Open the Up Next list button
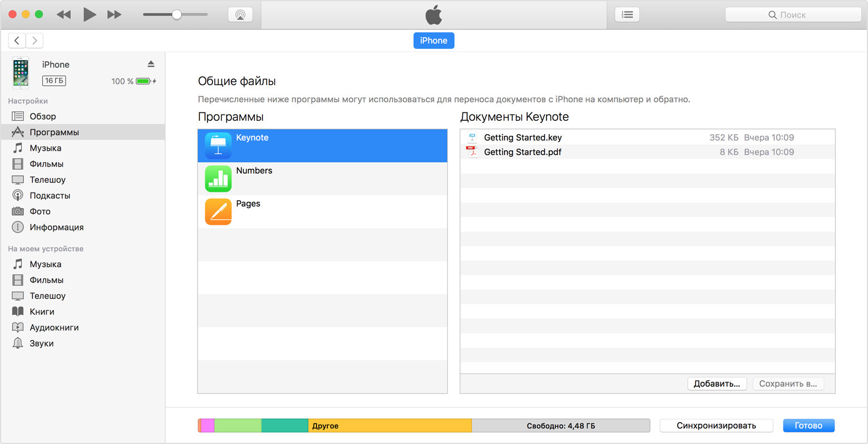 [x=627, y=15]
